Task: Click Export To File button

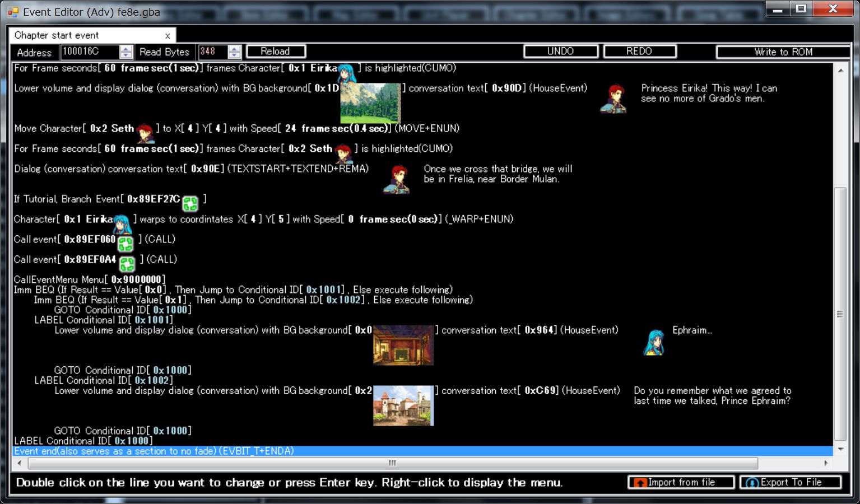Action: pos(791,482)
